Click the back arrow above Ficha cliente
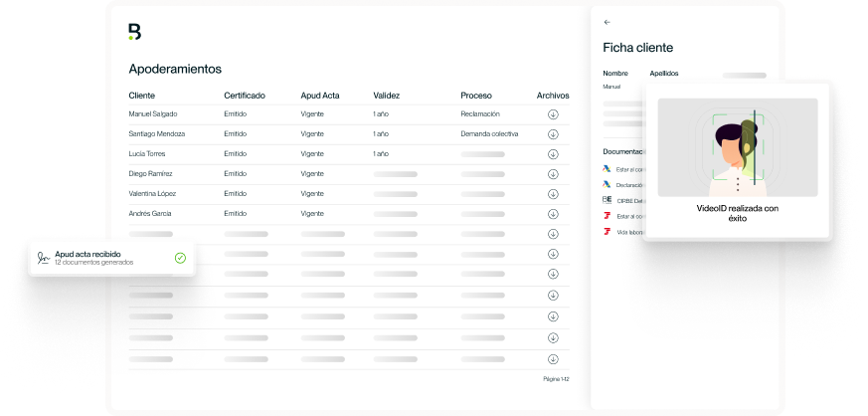Viewport: 868px width, 416px height. click(x=608, y=22)
